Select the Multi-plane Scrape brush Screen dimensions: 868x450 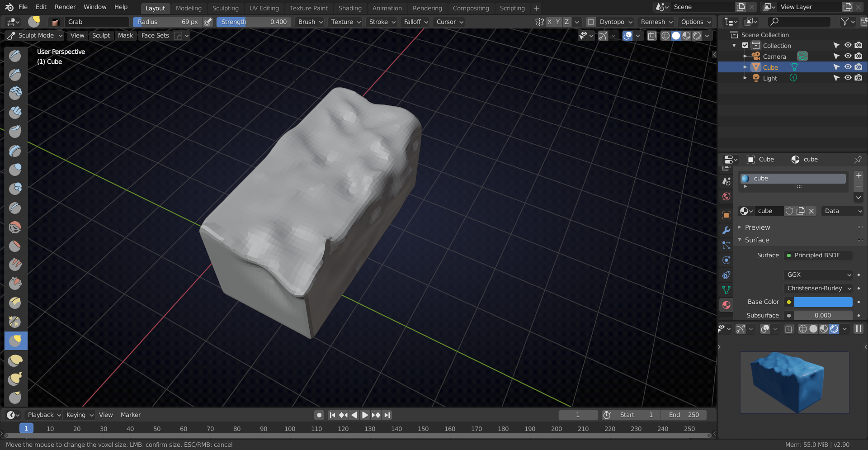click(15, 303)
